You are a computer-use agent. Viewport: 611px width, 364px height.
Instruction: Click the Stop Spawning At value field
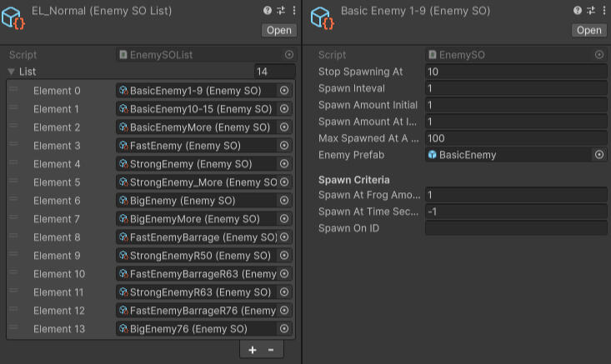tap(515, 72)
